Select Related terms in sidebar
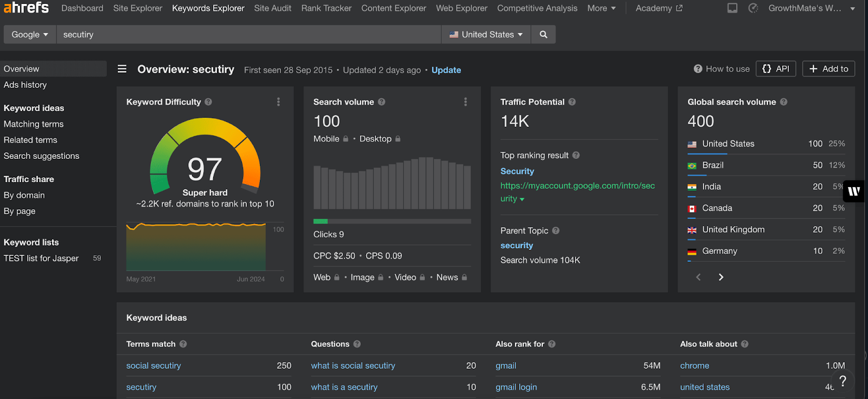The height and width of the screenshot is (399, 868). click(x=30, y=140)
